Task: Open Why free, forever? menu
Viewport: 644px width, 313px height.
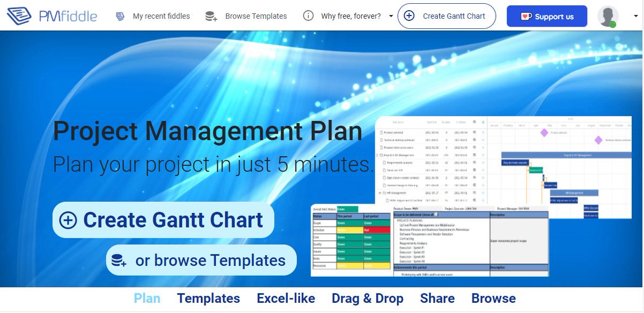Action: tap(351, 16)
